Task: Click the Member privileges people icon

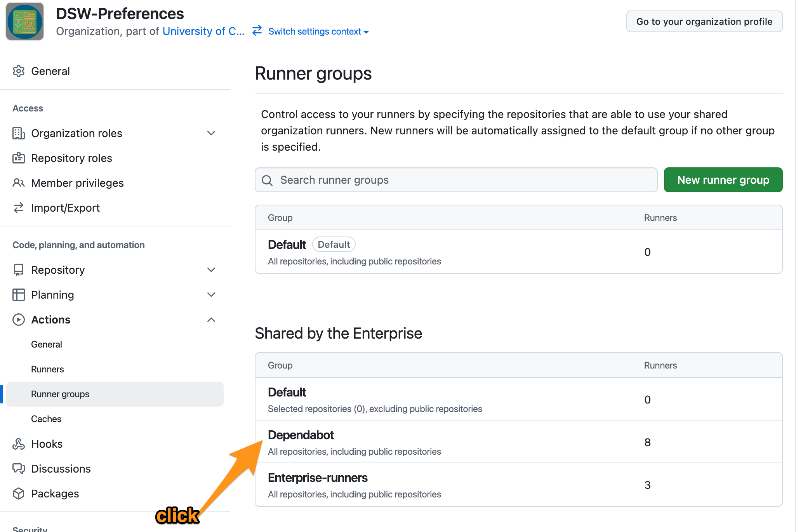Action: 18,183
